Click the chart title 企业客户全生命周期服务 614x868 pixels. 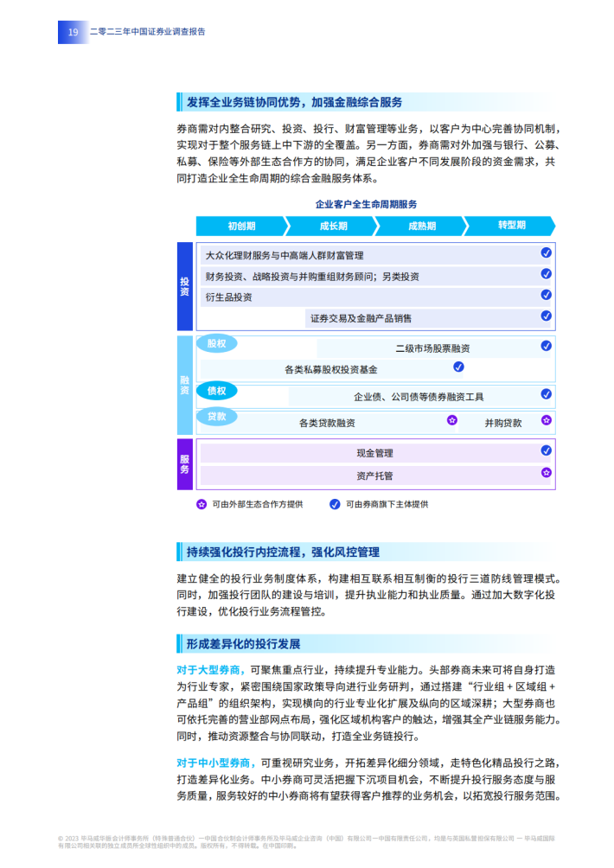click(x=366, y=204)
